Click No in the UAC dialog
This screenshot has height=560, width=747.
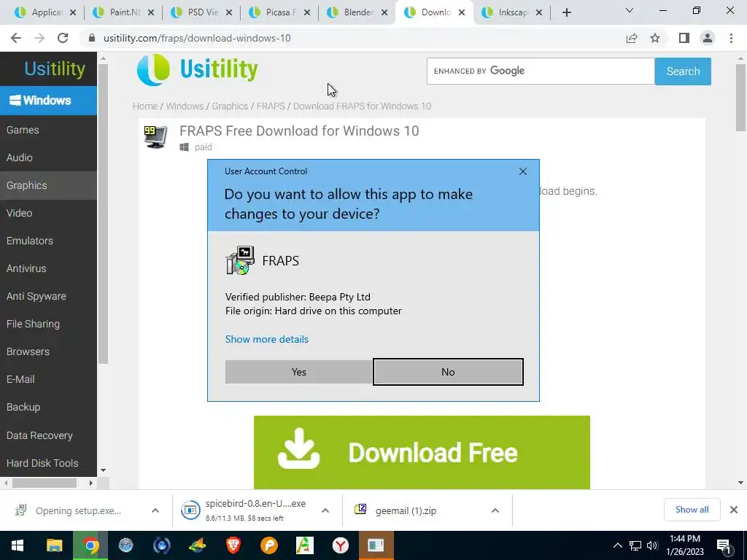[448, 372]
